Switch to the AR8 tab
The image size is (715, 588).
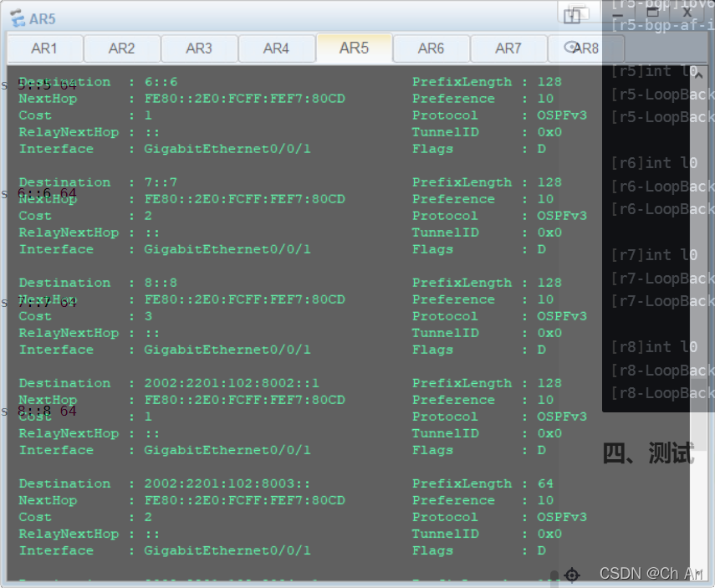click(585, 49)
